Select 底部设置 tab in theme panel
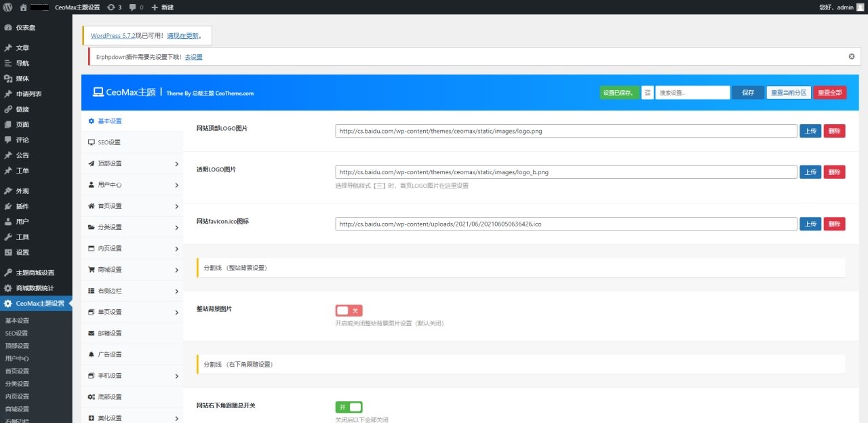Screen dimensions: 868x423 [132, 397]
